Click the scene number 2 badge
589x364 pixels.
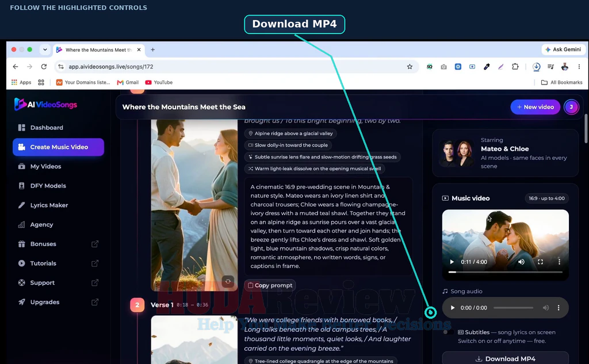pyautogui.click(x=137, y=305)
